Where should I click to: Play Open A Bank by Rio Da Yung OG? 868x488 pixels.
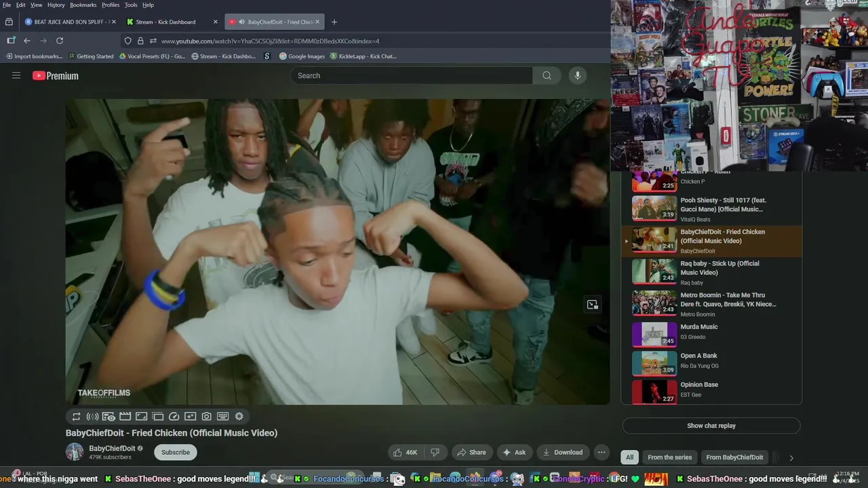(x=711, y=363)
